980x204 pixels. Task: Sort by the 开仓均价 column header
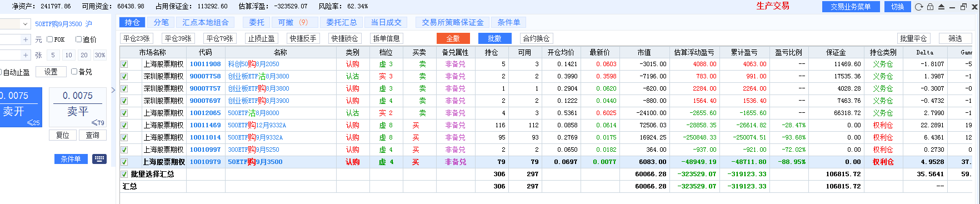pos(561,52)
